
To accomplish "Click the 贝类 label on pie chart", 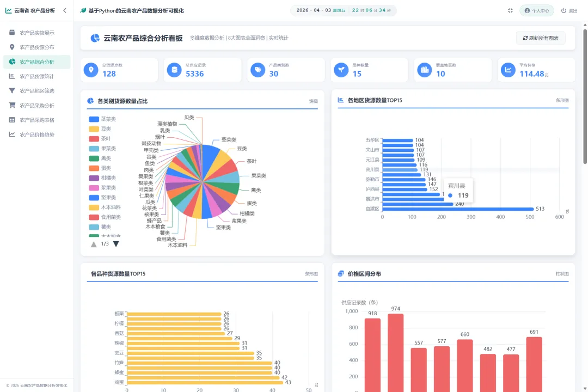I will pos(189,118).
